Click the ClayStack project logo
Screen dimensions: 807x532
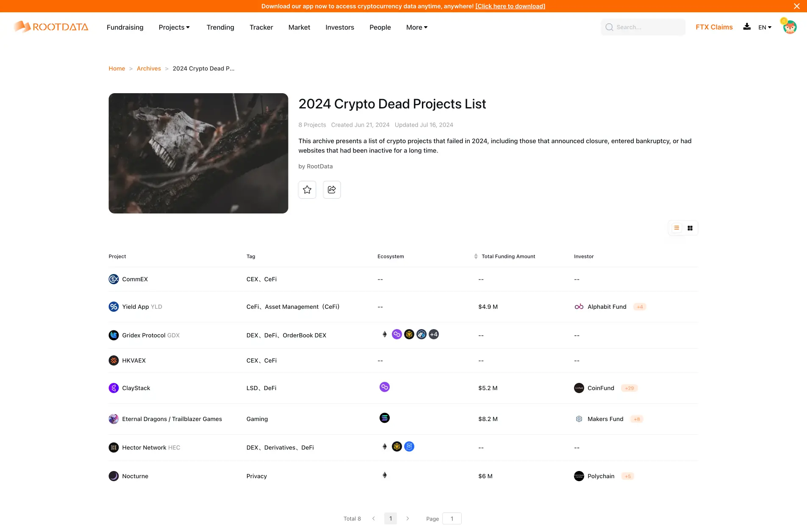[x=113, y=388]
